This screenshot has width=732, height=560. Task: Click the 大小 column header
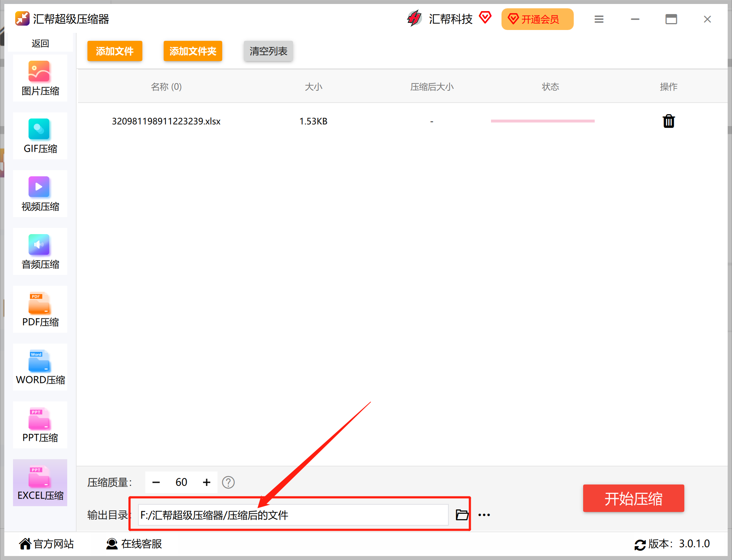pyautogui.click(x=313, y=87)
